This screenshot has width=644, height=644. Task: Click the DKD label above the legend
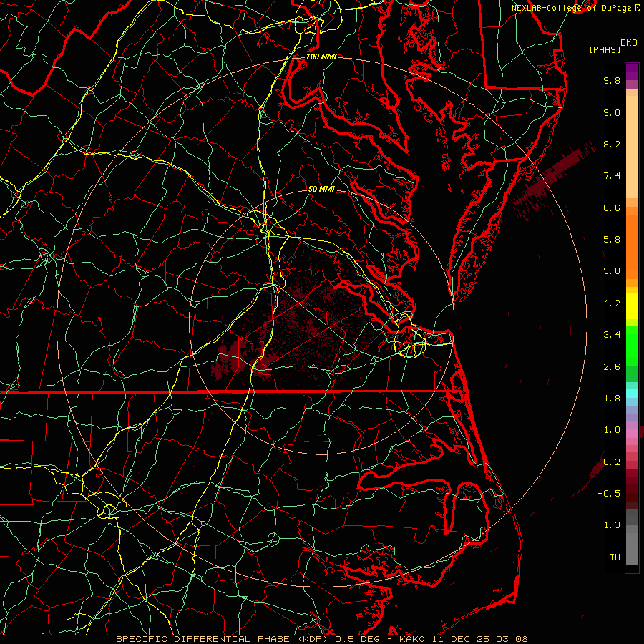click(629, 43)
